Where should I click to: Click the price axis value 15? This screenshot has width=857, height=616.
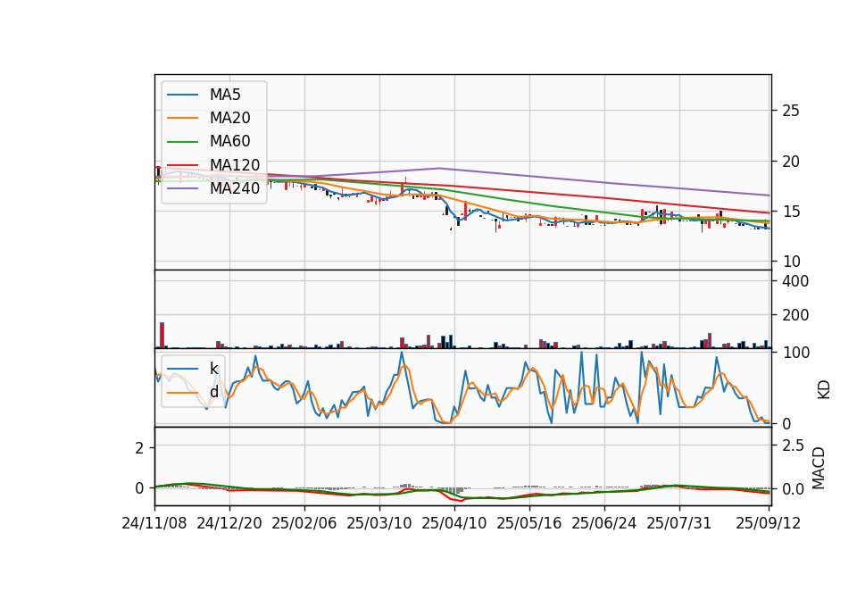(x=791, y=212)
